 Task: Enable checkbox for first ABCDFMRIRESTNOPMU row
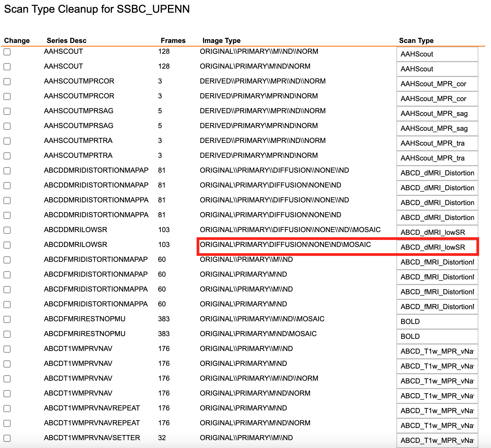point(7,319)
